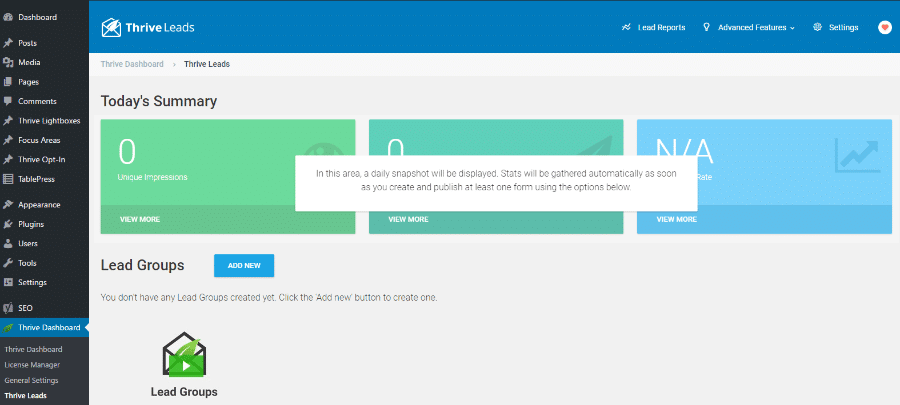Click the Today's Summary heading

pyautogui.click(x=159, y=102)
